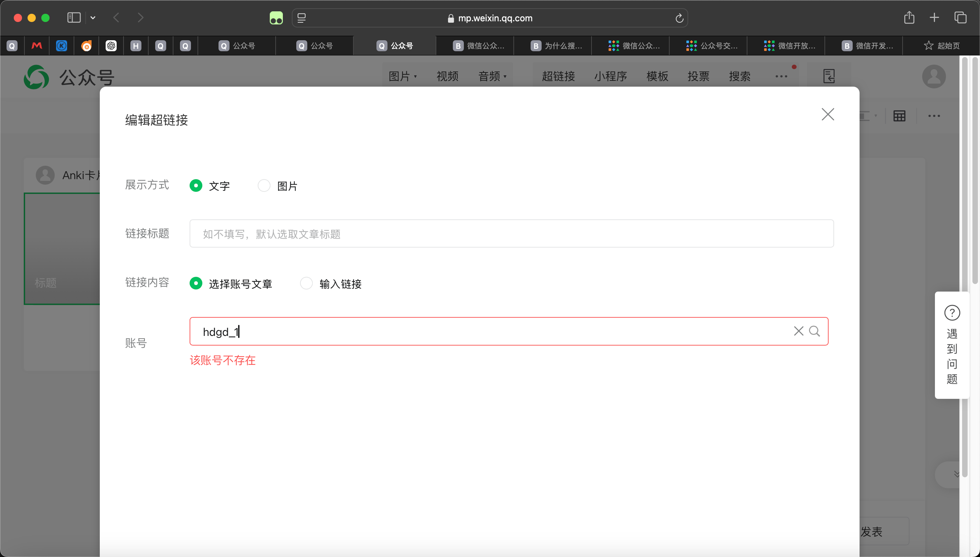The height and width of the screenshot is (557, 980).
Task: Switch to the 微信开放… tab
Action: 786,46
